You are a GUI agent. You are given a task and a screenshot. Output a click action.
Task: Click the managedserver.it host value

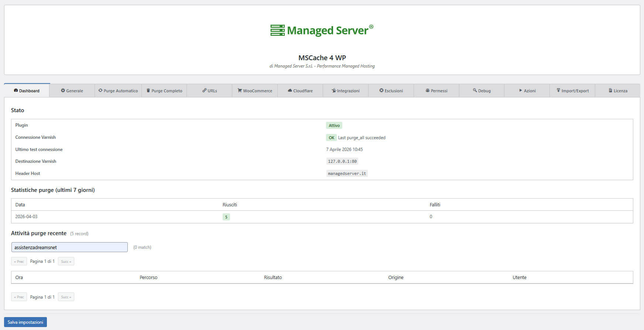pyautogui.click(x=347, y=173)
